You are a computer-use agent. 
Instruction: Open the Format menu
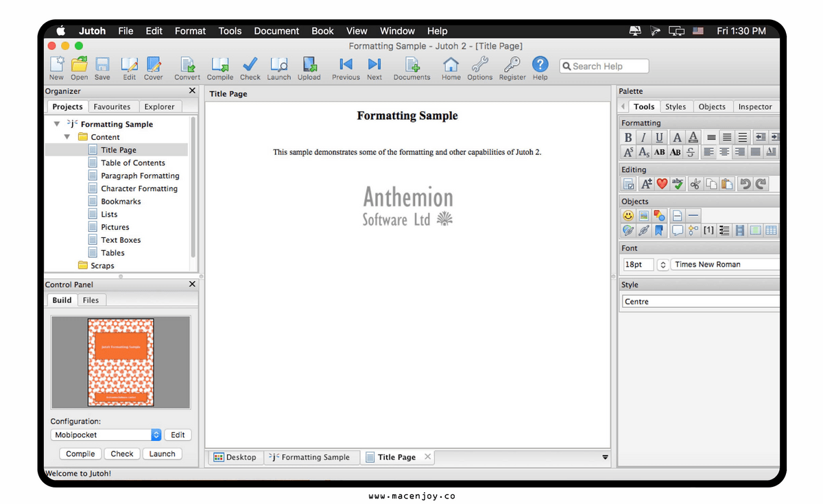point(190,31)
